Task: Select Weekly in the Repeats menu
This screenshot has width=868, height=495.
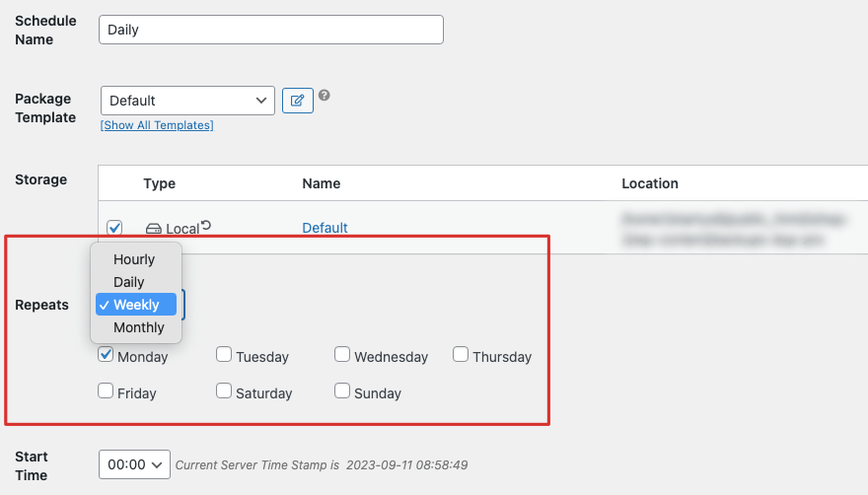Action: [136, 305]
